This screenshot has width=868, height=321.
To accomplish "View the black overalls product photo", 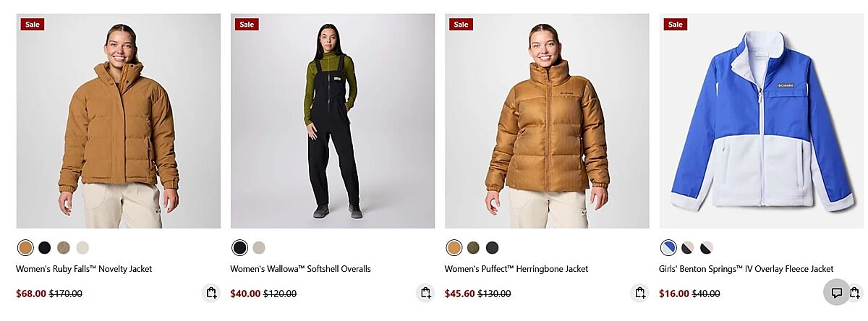I will click(333, 121).
